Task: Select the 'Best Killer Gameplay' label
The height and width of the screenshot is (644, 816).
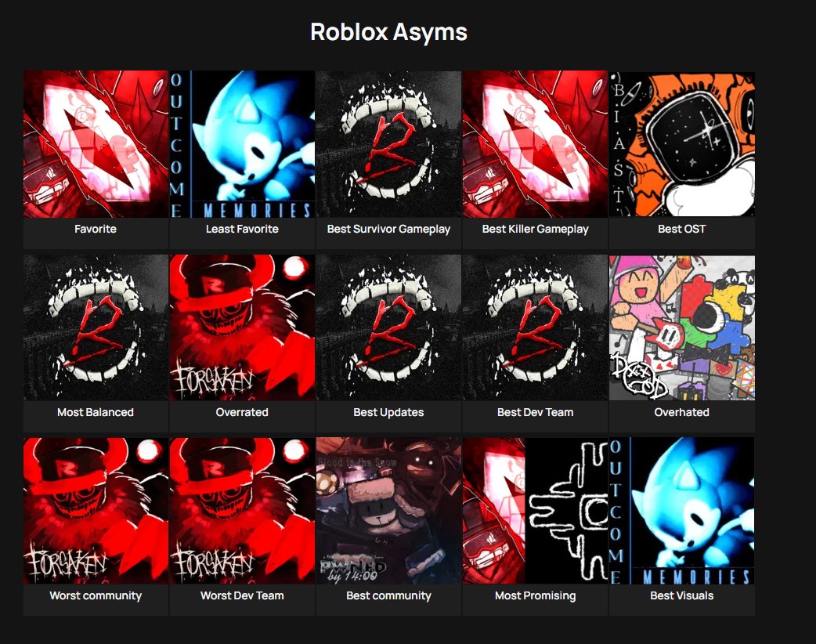Action: pos(535,229)
